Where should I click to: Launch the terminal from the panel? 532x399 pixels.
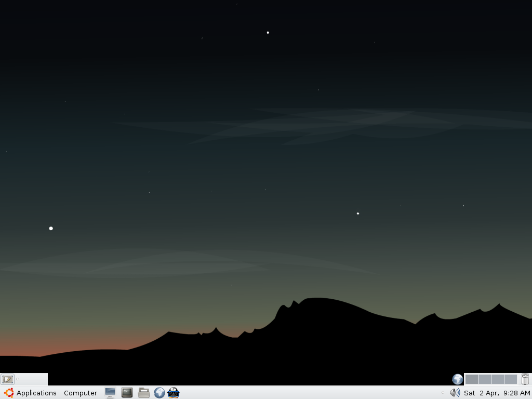pos(127,393)
